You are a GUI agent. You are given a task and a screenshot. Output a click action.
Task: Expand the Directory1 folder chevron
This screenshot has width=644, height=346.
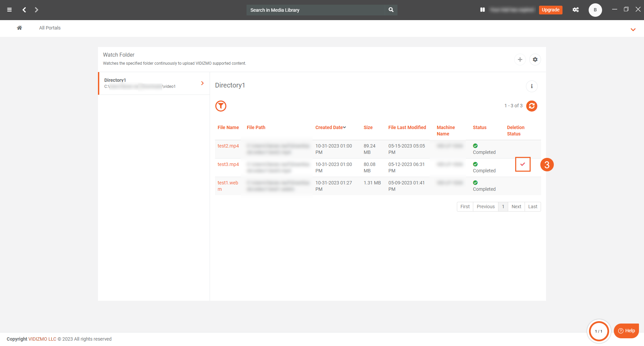click(202, 83)
